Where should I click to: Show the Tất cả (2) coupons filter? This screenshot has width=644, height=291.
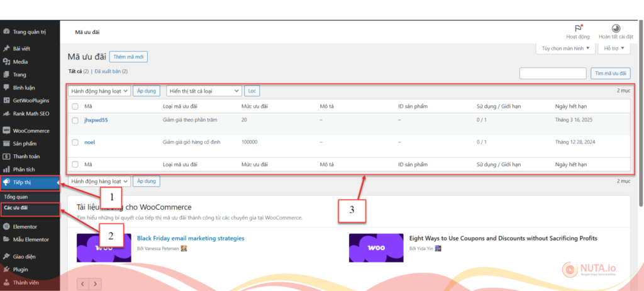[x=79, y=71]
